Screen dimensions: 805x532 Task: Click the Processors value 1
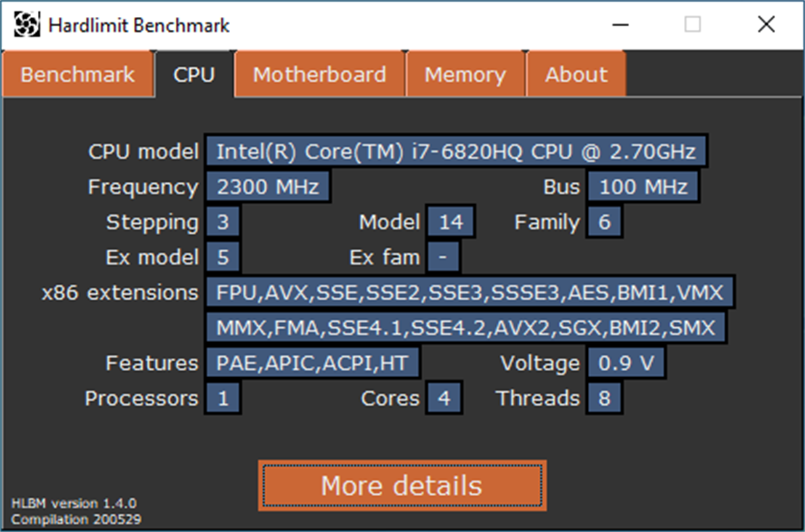tap(223, 397)
